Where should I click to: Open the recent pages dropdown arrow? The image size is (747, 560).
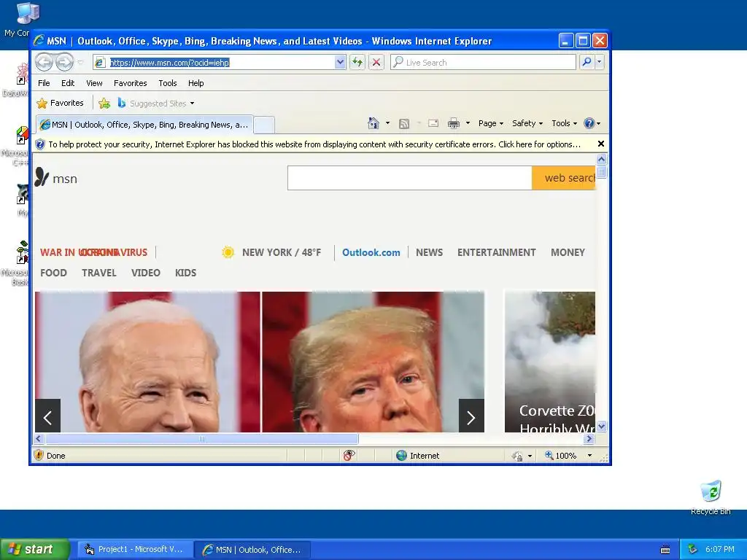click(80, 63)
